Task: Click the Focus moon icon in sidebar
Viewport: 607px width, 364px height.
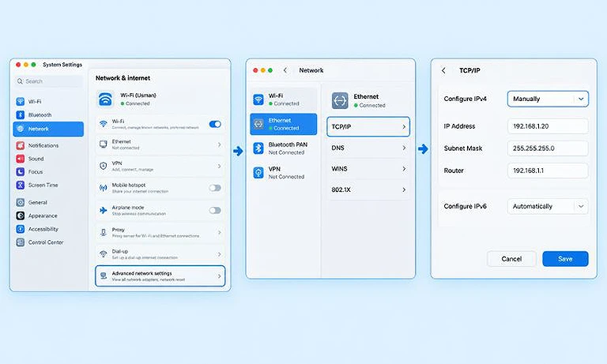Action: click(20, 172)
